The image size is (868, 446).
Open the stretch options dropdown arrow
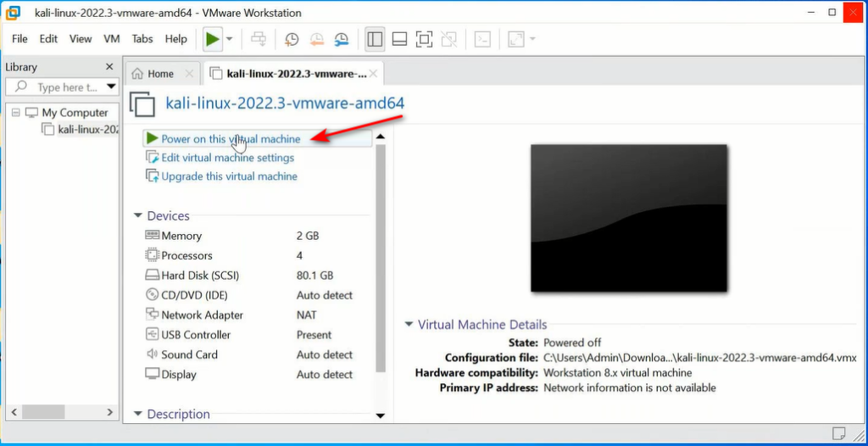pos(532,39)
